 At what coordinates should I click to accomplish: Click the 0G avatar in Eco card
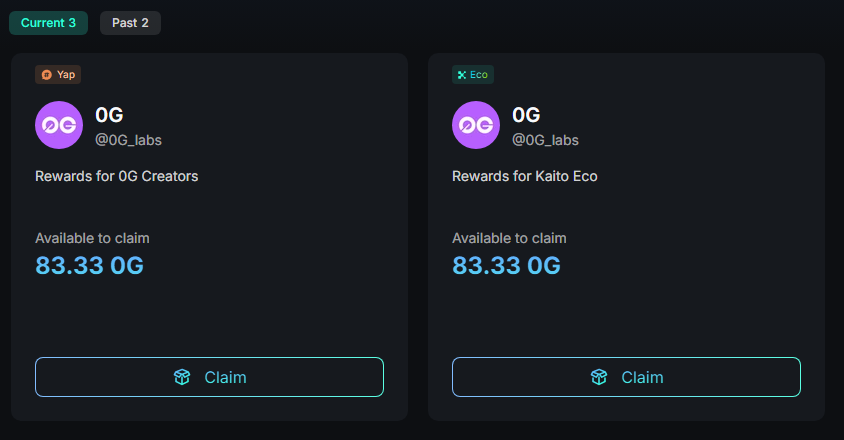coord(476,125)
